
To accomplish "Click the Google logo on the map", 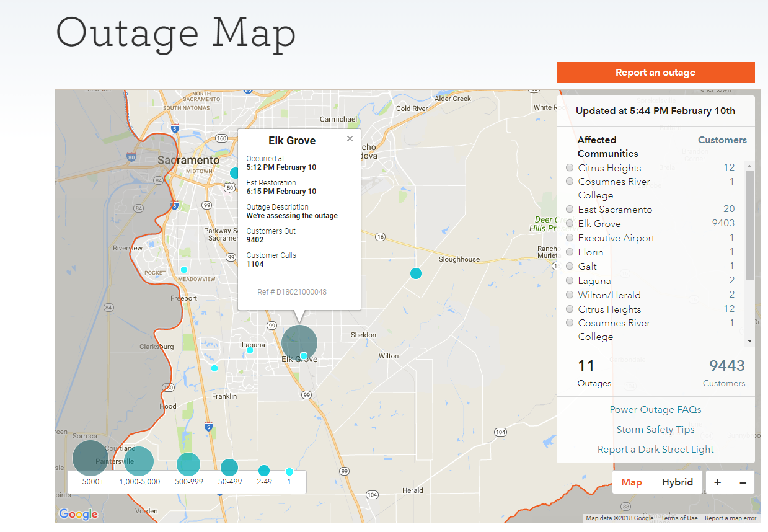I will 77,514.
